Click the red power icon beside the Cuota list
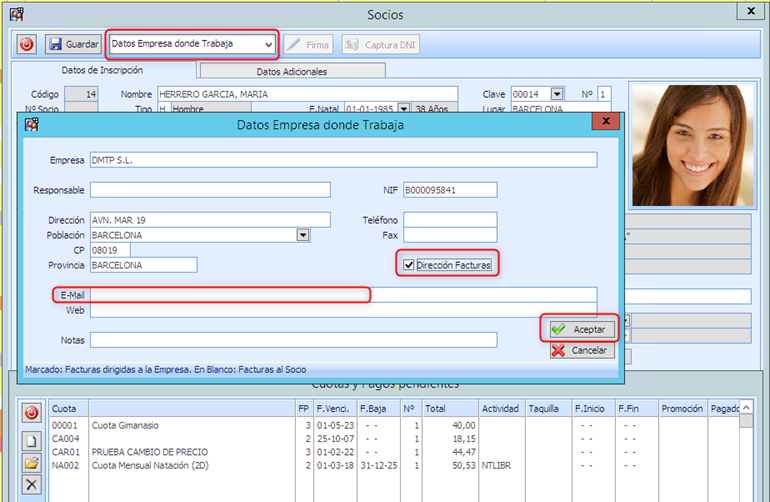 [31, 413]
